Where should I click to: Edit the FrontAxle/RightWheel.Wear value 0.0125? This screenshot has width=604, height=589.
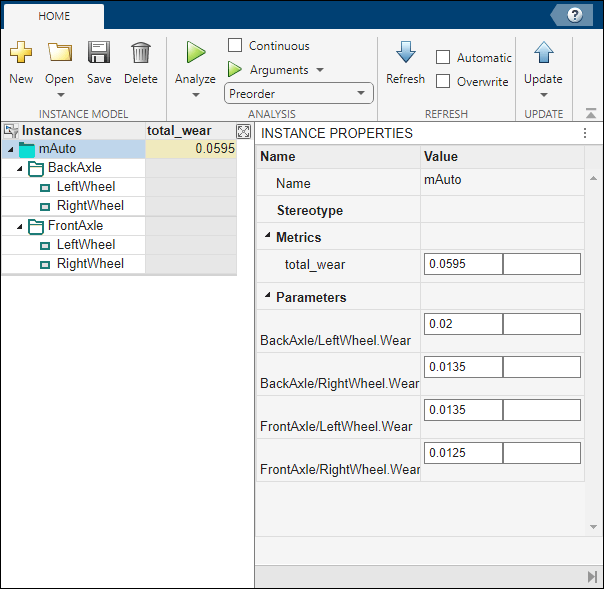463,453
